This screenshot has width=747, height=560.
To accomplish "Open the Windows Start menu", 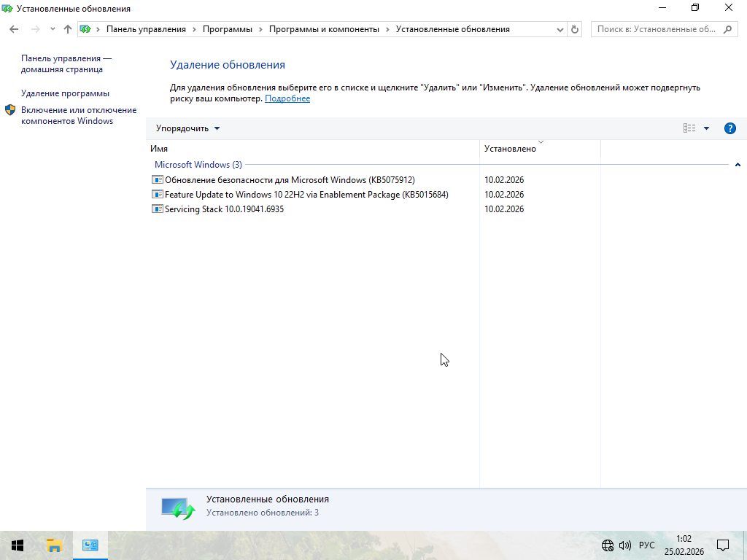I will (x=18, y=545).
